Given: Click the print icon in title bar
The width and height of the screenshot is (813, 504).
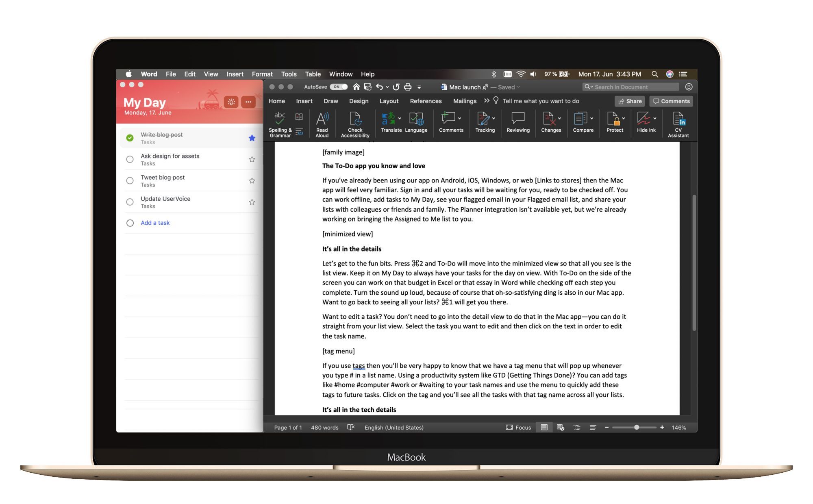Looking at the screenshot, I should pyautogui.click(x=408, y=87).
